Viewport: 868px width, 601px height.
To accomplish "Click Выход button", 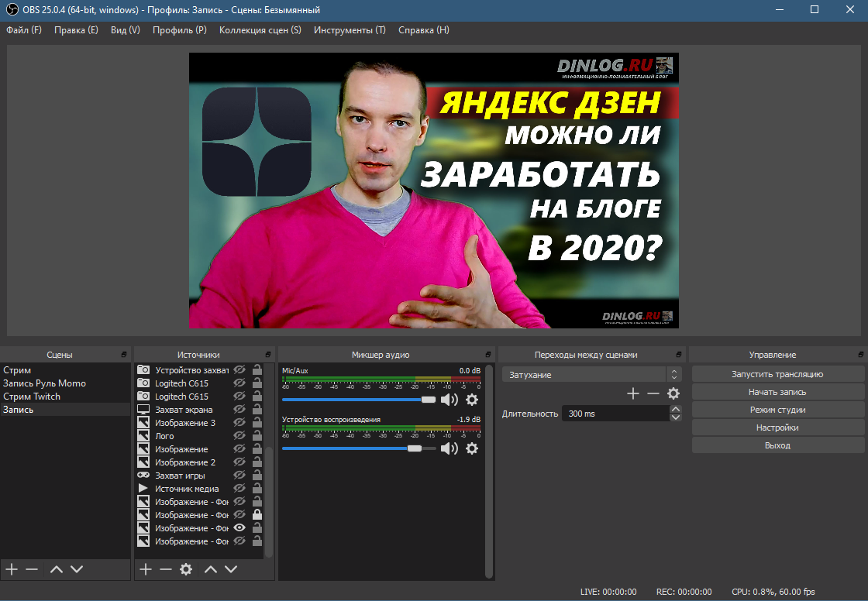I will tap(777, 445).
